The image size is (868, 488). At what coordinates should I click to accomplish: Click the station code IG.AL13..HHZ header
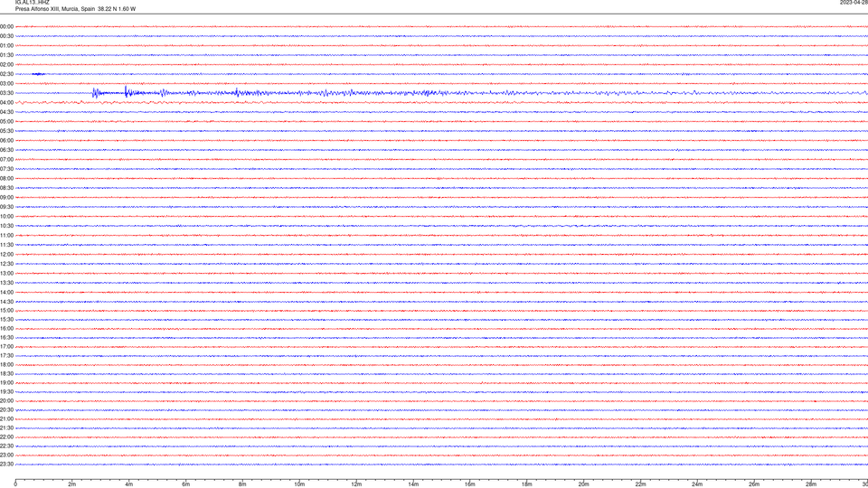coord(33,2)
